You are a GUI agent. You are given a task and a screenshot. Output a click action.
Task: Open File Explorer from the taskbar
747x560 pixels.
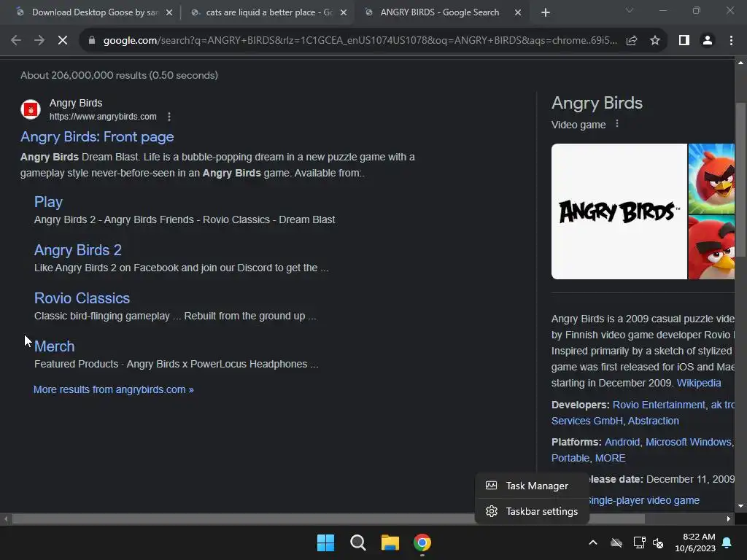(390, 542)
